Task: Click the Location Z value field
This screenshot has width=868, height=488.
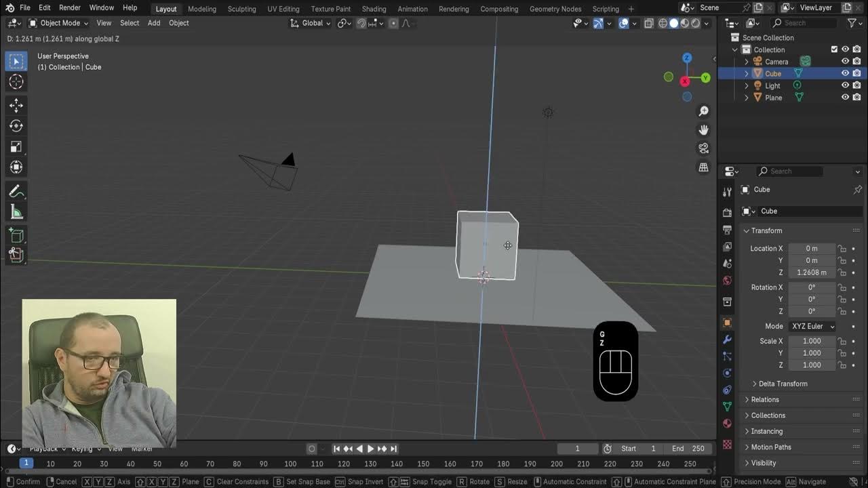Action: [812, 272]
